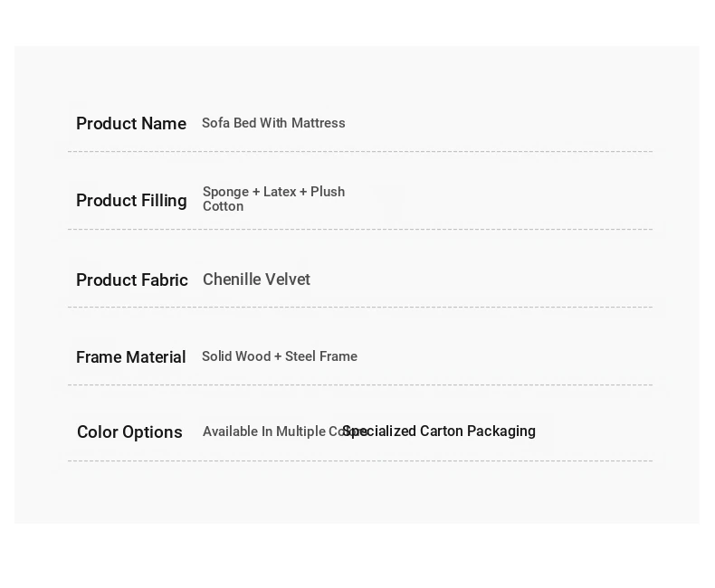Click the word Velvet in fabric value
The height and width of the screenshot is (588, 715).
[x=288, y=280]
